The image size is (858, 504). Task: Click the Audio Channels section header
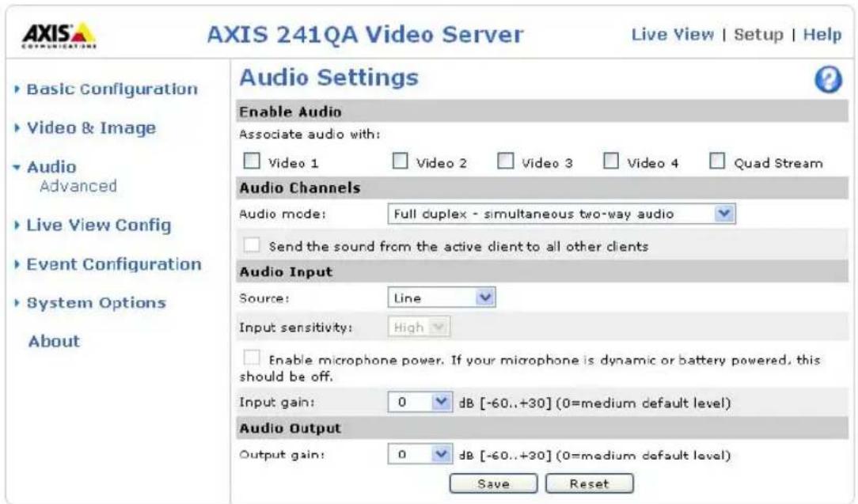pyautogui.click(x=541, y=188)
